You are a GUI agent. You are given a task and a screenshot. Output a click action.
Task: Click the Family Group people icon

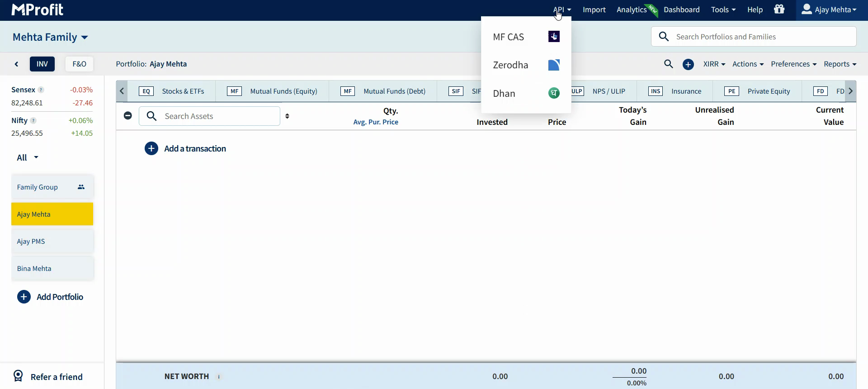pos(81,187)
